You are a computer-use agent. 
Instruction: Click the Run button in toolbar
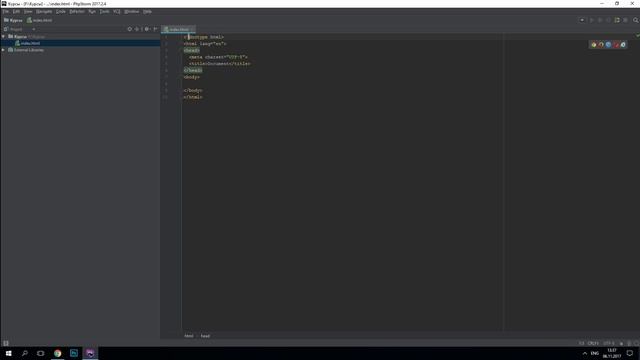click(x=591, y=20)
